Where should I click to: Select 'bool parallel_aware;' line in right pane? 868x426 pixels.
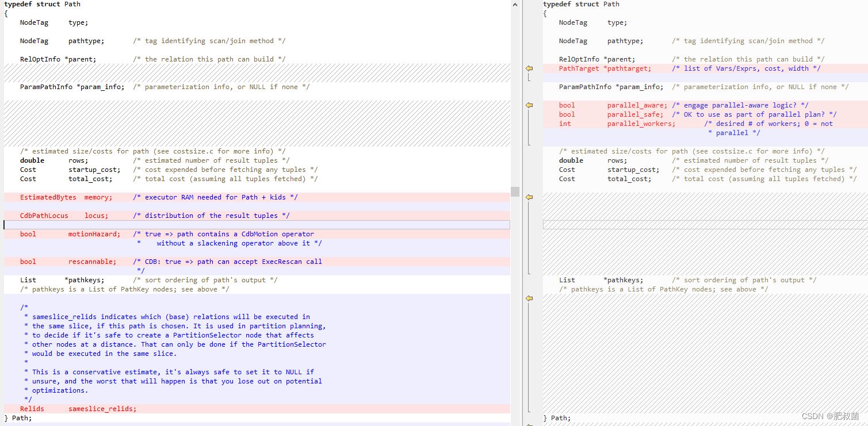pyautogui.click(x=705, y=105)
